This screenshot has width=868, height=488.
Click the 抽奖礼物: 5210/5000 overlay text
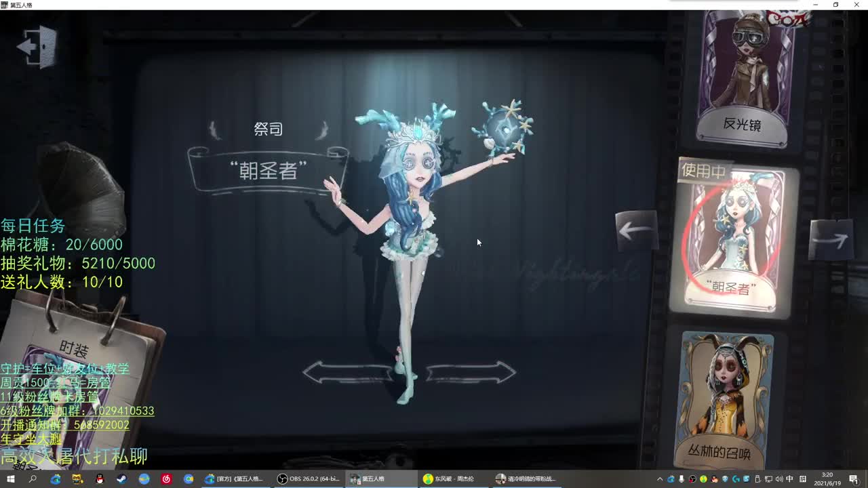[x=78, y=263]
